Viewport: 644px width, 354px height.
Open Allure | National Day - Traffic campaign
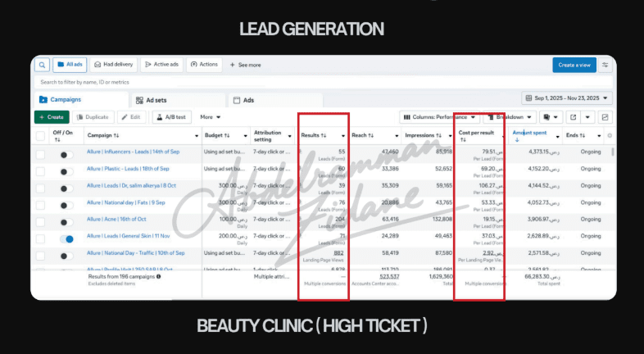[x=135, y=253]
